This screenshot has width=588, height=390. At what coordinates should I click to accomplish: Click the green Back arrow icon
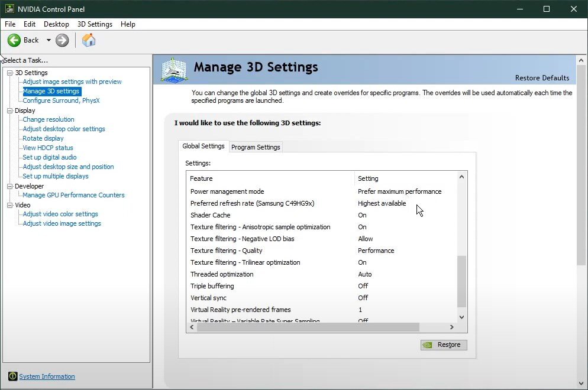14,40
